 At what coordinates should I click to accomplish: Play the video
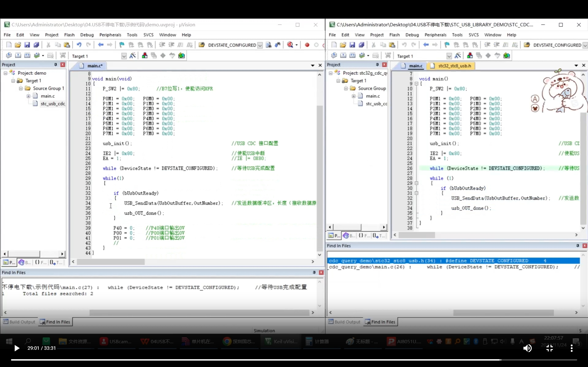point(17,348)
